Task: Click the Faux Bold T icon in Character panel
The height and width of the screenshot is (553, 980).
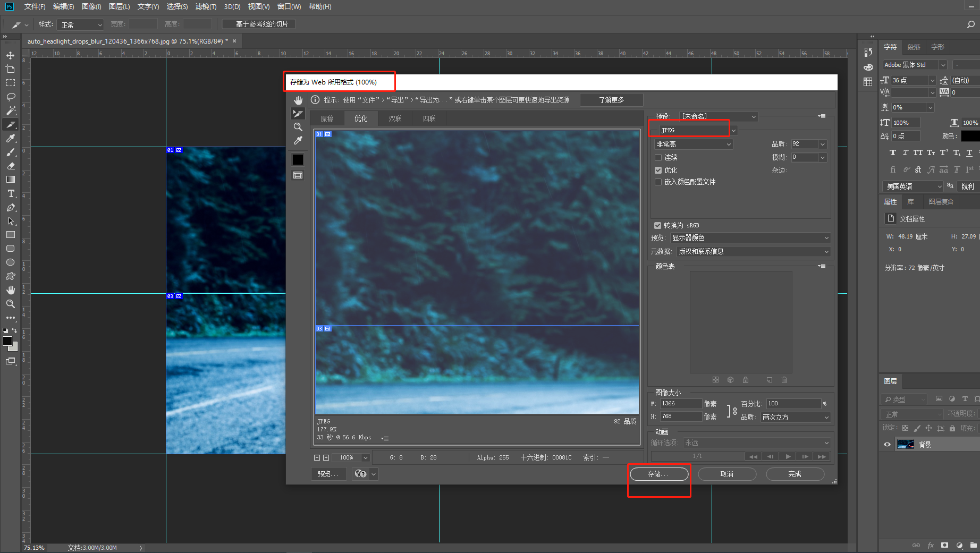Action: click(892, 153)
